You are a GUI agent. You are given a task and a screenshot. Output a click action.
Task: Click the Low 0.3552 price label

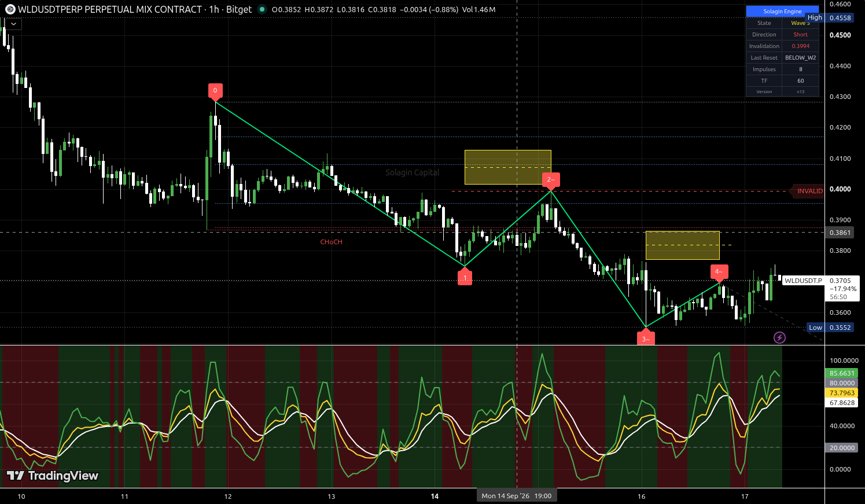coord(830,328)
